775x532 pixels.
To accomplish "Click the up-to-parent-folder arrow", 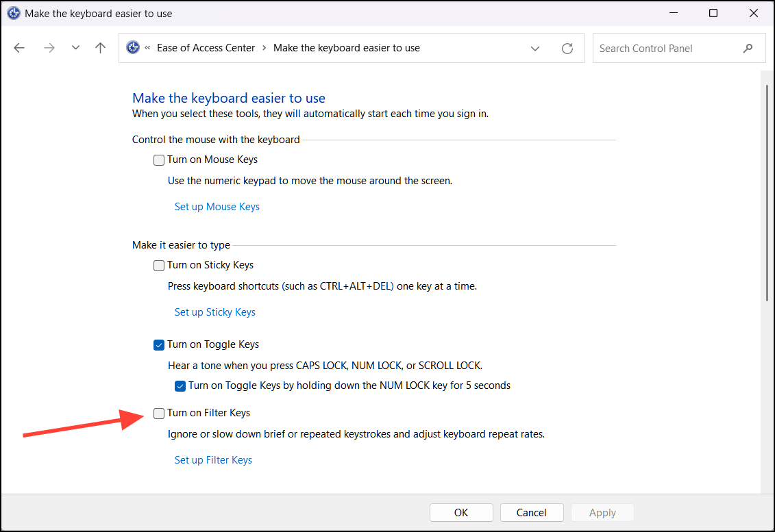I will point(100,47).
